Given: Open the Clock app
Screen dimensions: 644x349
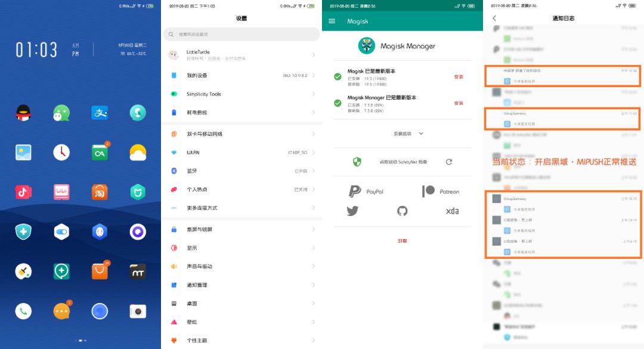Looking at the screenshot, I should (61, 153).
